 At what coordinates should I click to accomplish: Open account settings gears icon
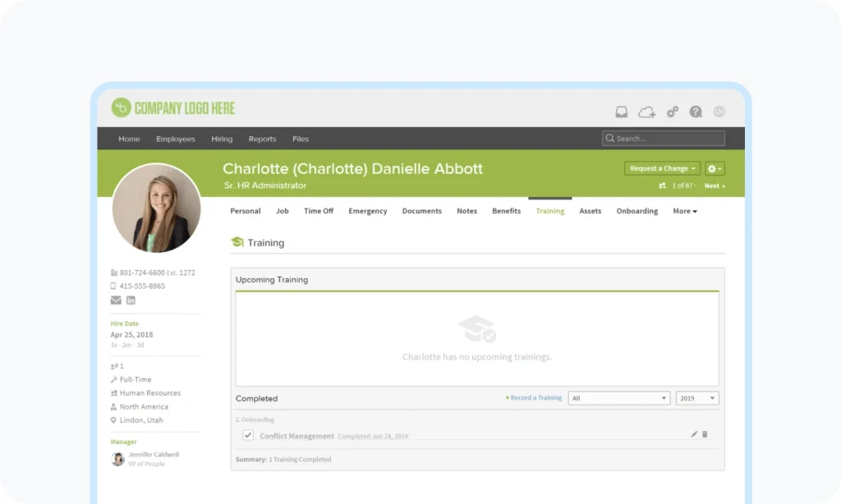pyautogui.click(x=672, y=112)
